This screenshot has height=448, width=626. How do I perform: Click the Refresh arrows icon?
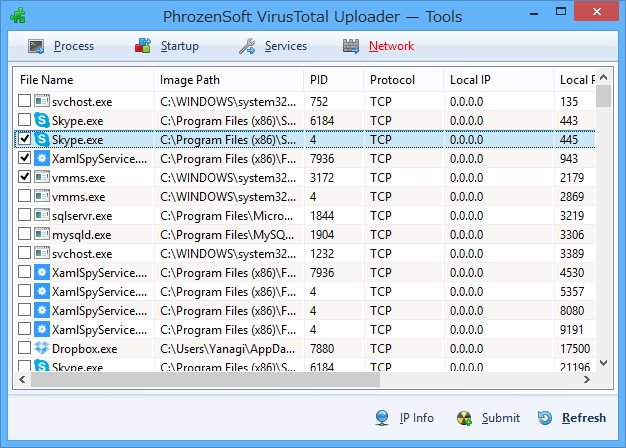(x=545, y=418)
